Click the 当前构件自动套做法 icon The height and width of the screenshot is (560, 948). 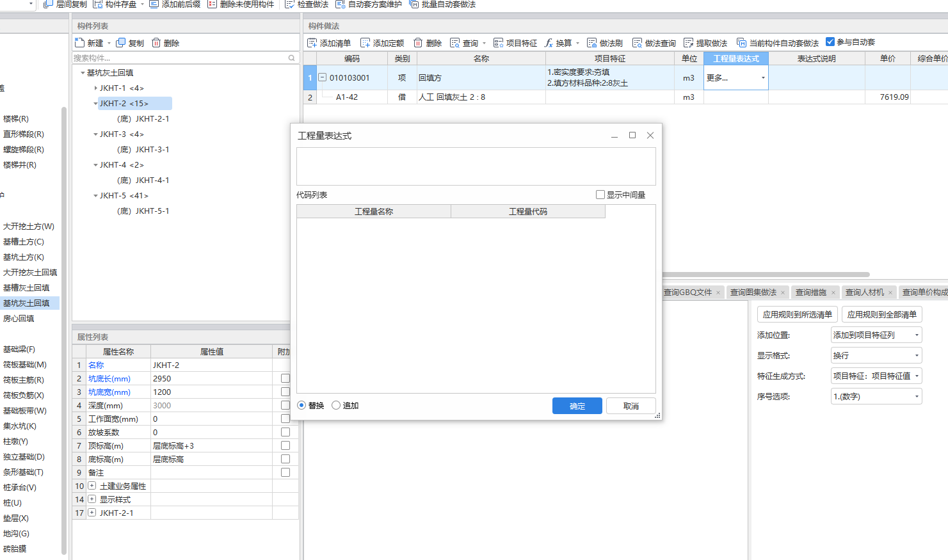click(x=742, y=43)
